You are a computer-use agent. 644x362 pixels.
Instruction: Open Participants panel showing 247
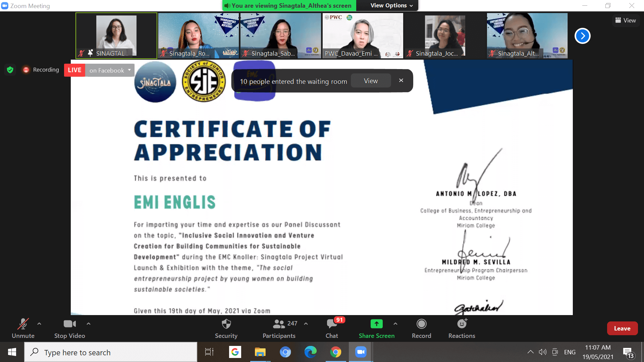pos(279,328)
